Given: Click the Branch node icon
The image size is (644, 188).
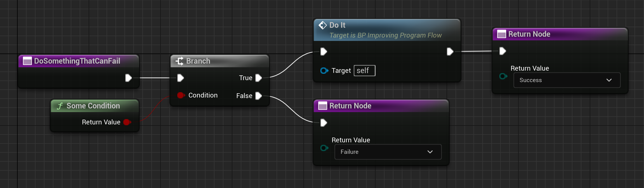Looking at the screenshot, I should (180, 61).
